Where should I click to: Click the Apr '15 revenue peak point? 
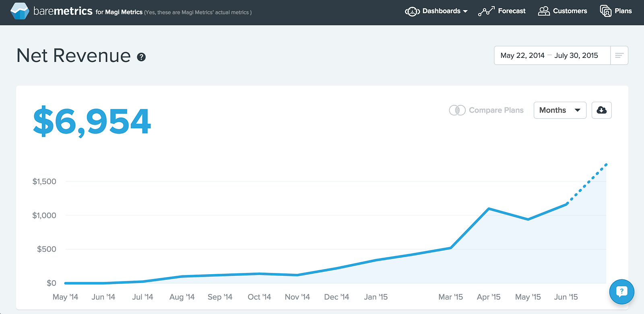point(489,209)
